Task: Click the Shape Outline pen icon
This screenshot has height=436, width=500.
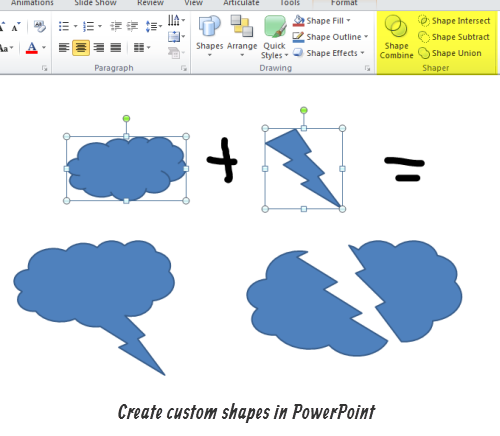Action: coord(298,37)
